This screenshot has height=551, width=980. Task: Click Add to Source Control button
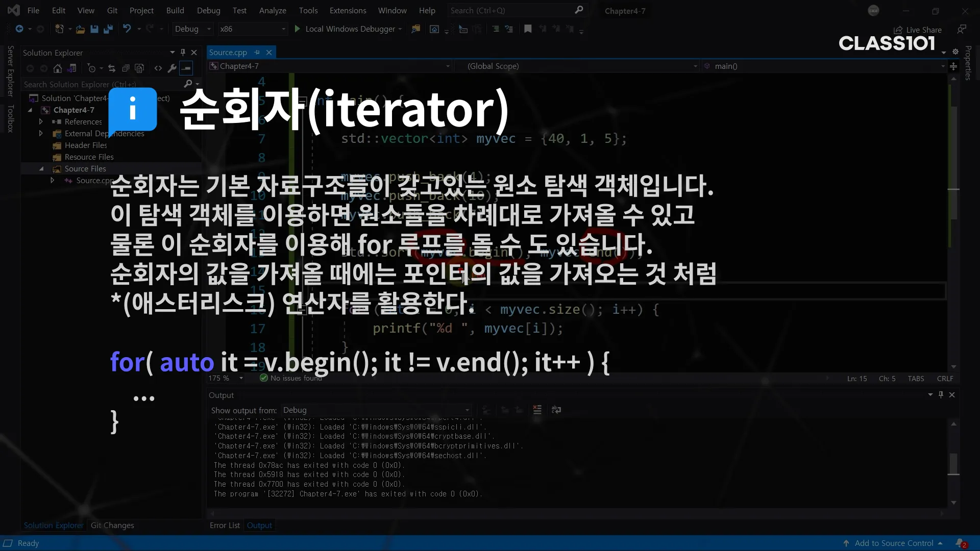[x=894, y=543]
